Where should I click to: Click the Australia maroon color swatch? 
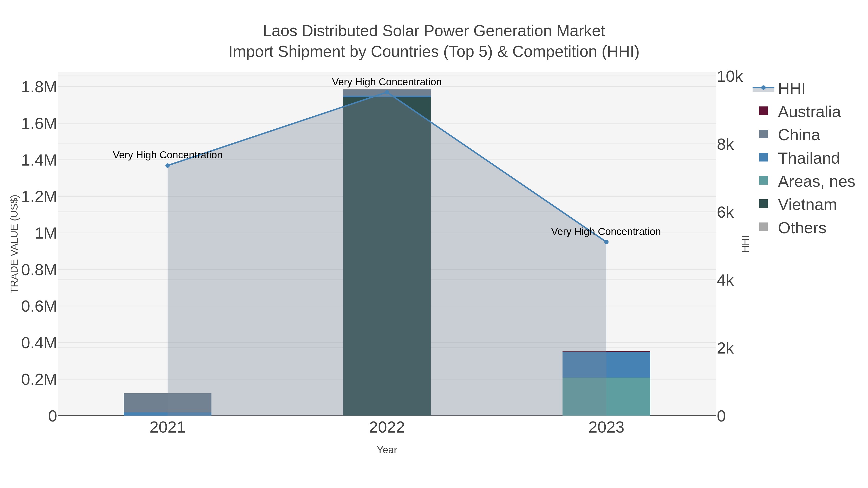(x=763, y=111)
